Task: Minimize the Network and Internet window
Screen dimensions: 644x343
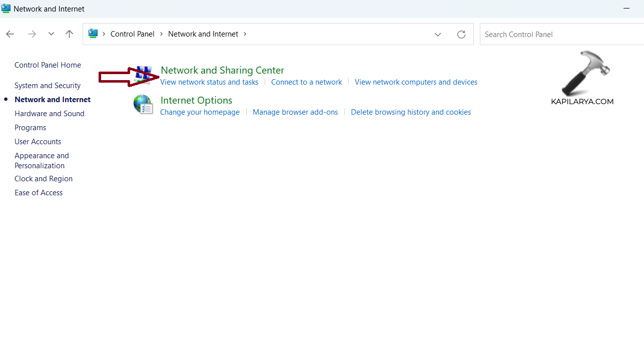Action: pos(626,9)
